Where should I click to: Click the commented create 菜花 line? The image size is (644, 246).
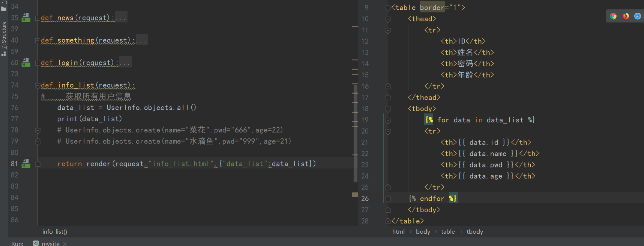(x=170, y=130)
